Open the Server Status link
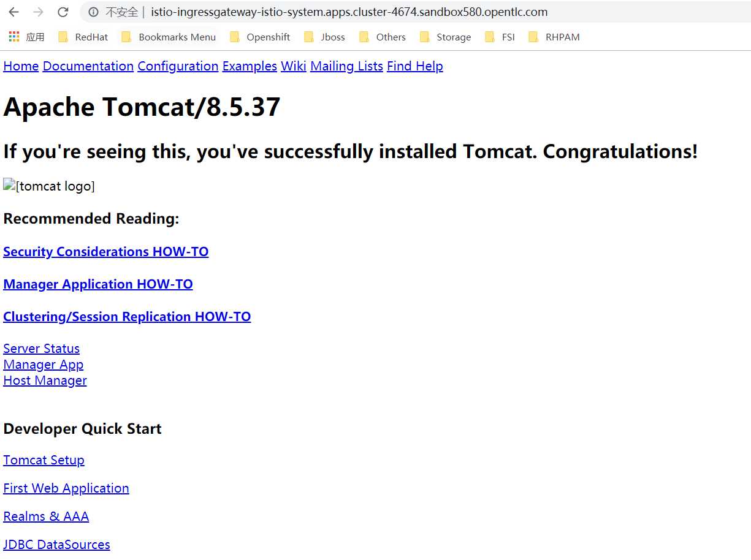Viewport: 751px width, 560px height. tap(41, 349)
